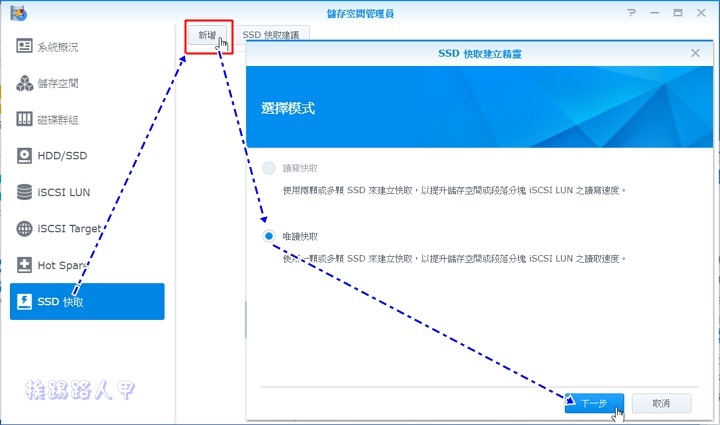The width and height of the screenshot is (720, 425).
Task: Click the 磁碟群組 disk group icon
Action: coord(24,119)
